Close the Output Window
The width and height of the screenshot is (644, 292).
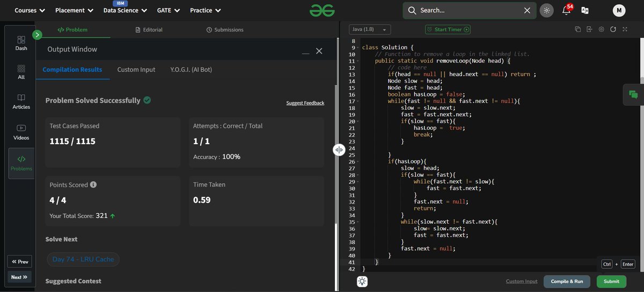pos(319,51)
